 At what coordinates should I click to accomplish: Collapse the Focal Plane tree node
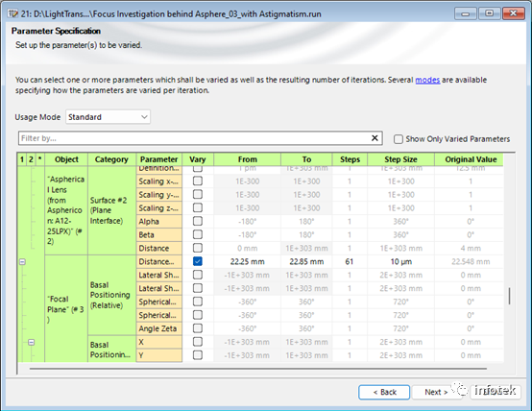pyautogui.click(x=22, y=261)
